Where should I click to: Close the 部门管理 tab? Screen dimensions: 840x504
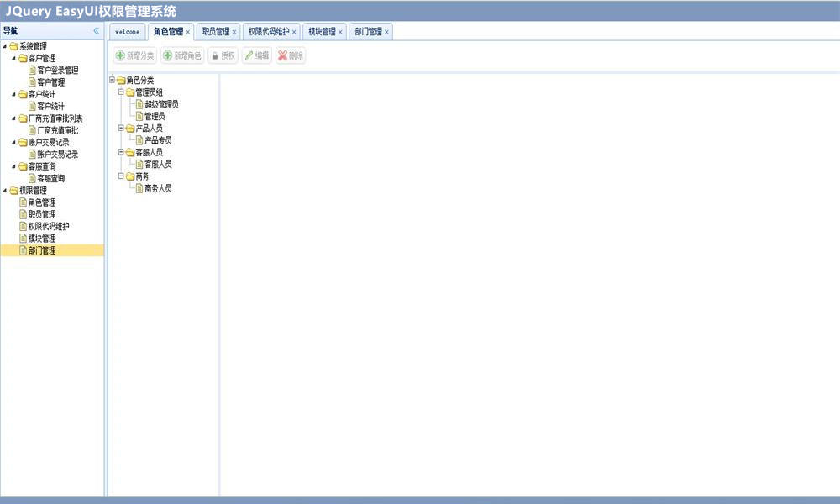click(386, 32)
